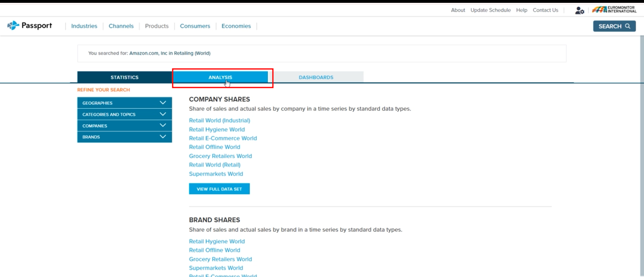Open Supermarkets World under Company Shares
The image size is (644, 277).
216,174
